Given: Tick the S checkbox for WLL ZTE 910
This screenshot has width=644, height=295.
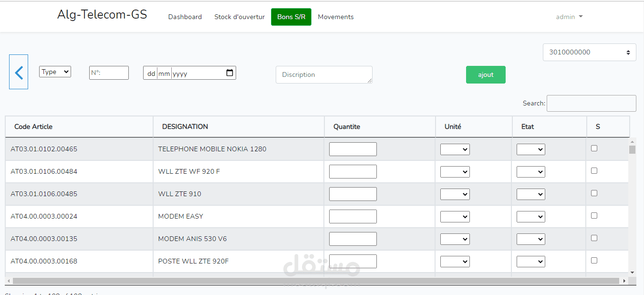Looking at the screenshot, I should tap(594, 193).
